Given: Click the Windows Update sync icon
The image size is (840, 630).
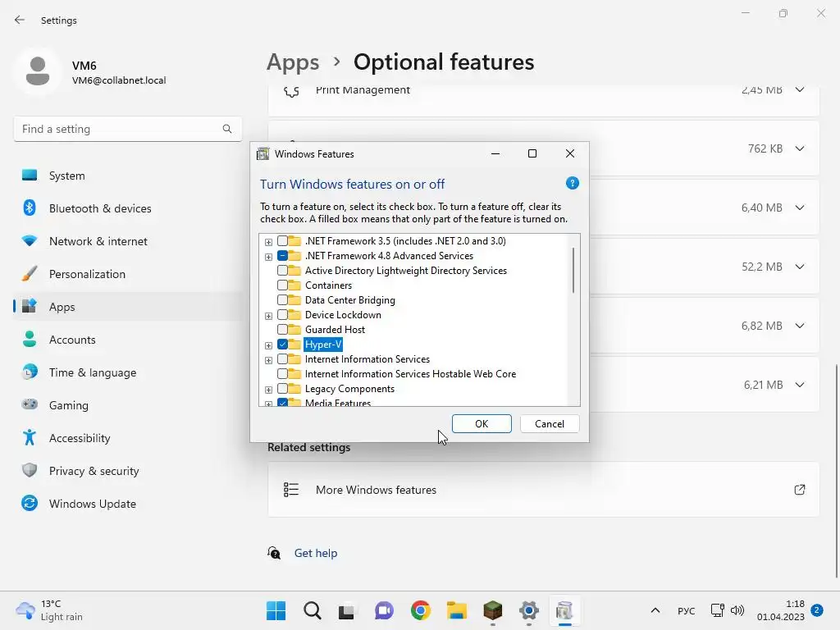Looking at the screenshot, I should 30,503.
